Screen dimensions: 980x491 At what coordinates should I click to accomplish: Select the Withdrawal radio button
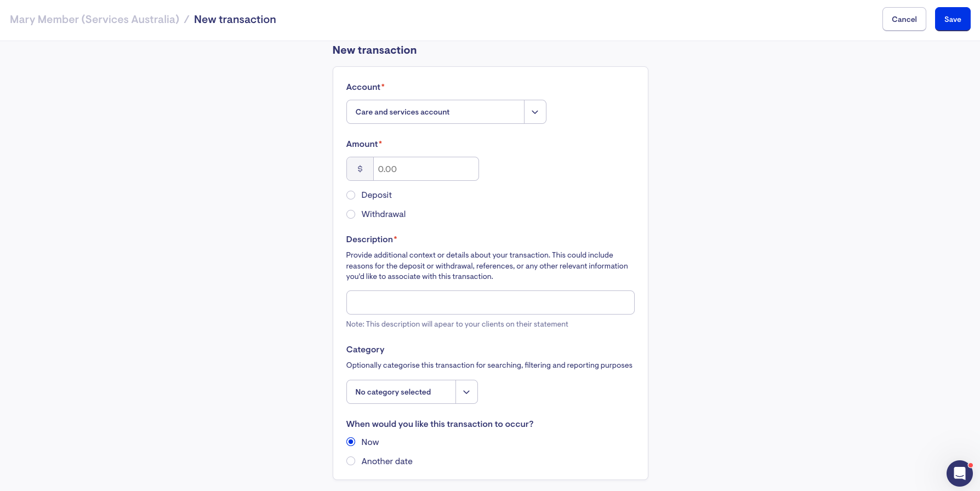(x=351, y=214)
